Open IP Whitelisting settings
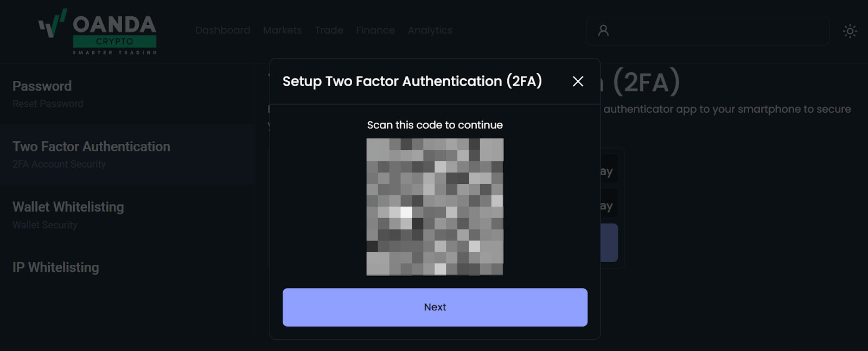868x351 pixels. tap(55, 267)
